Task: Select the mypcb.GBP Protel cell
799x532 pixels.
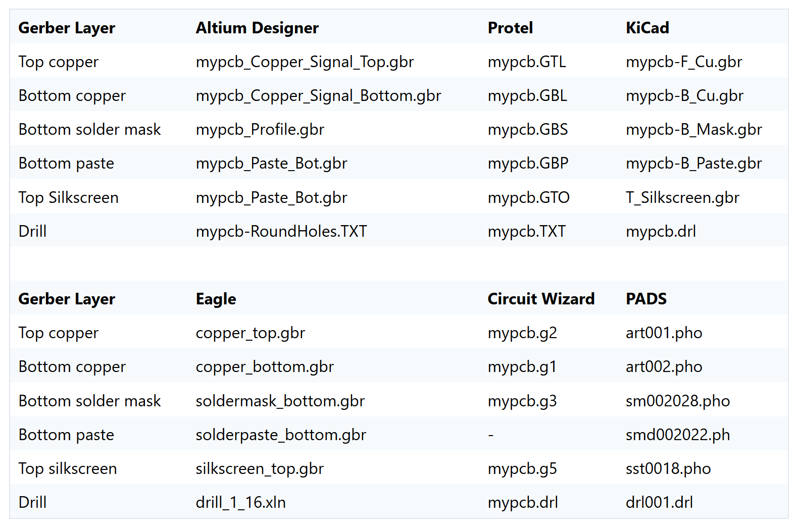Action: tap(528, 163)
